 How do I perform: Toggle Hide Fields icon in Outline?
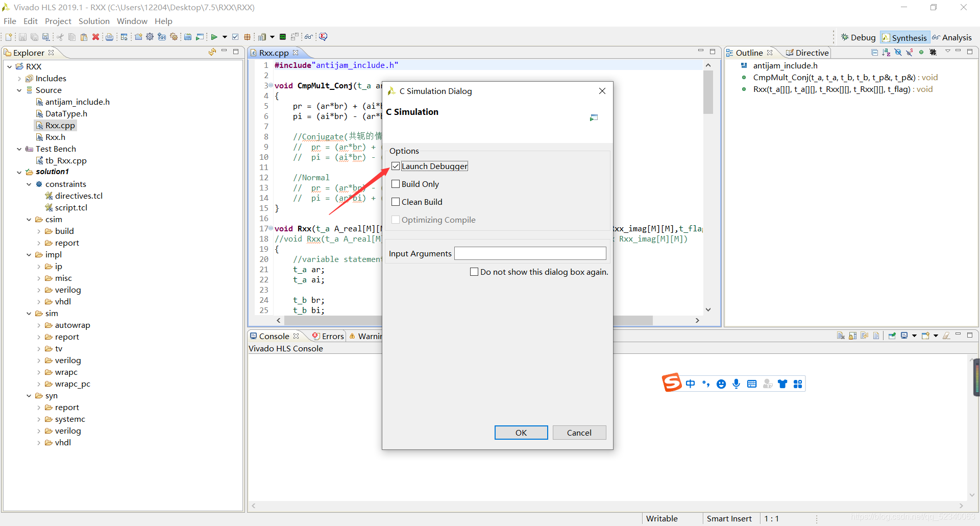coord(898,53)
